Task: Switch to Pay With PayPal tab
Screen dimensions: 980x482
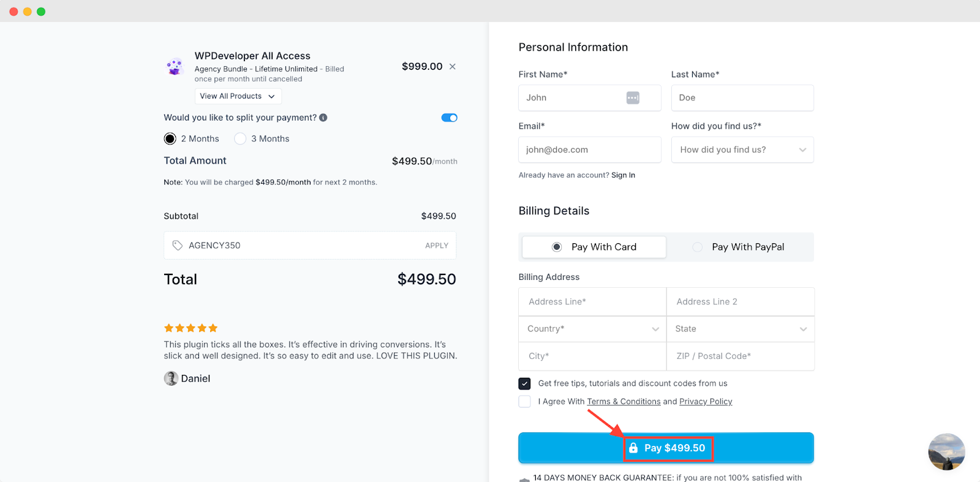Action: click(x=739, y=247)
